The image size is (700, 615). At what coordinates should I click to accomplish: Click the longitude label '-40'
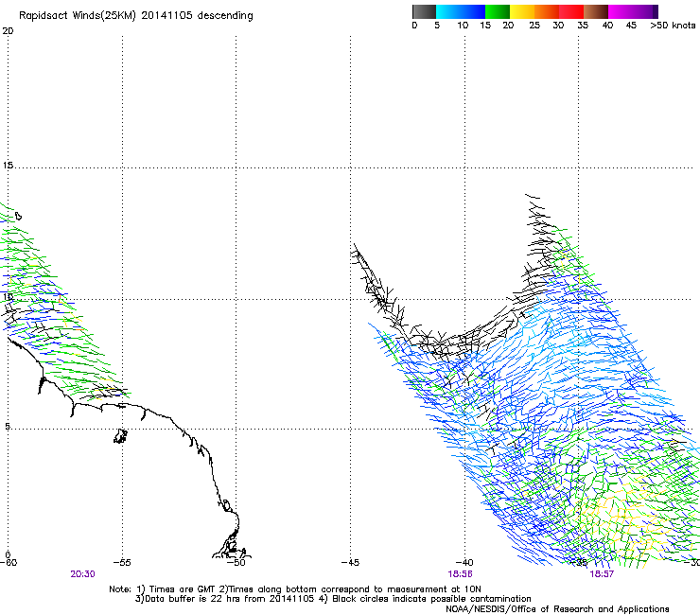point(464,563)
